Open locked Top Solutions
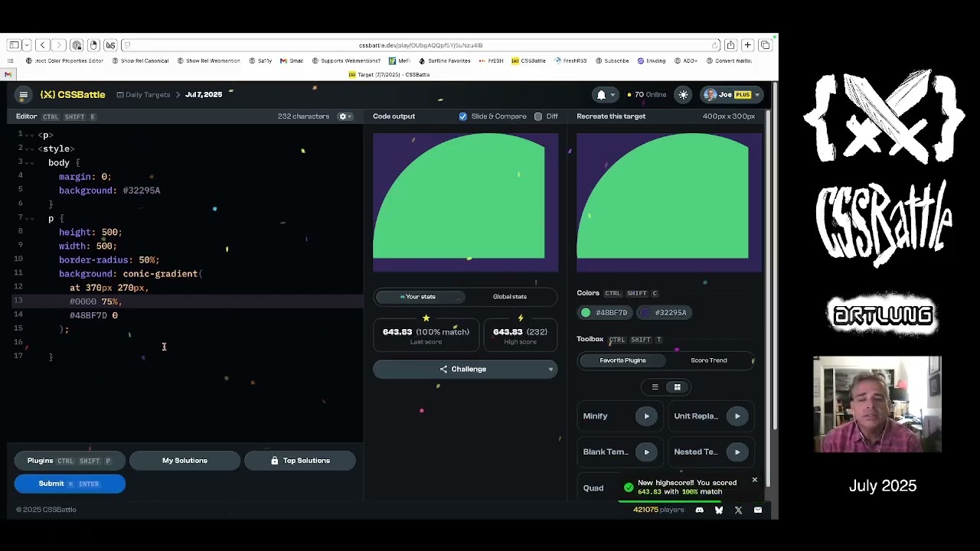980x551 pixels. point(299,461)
